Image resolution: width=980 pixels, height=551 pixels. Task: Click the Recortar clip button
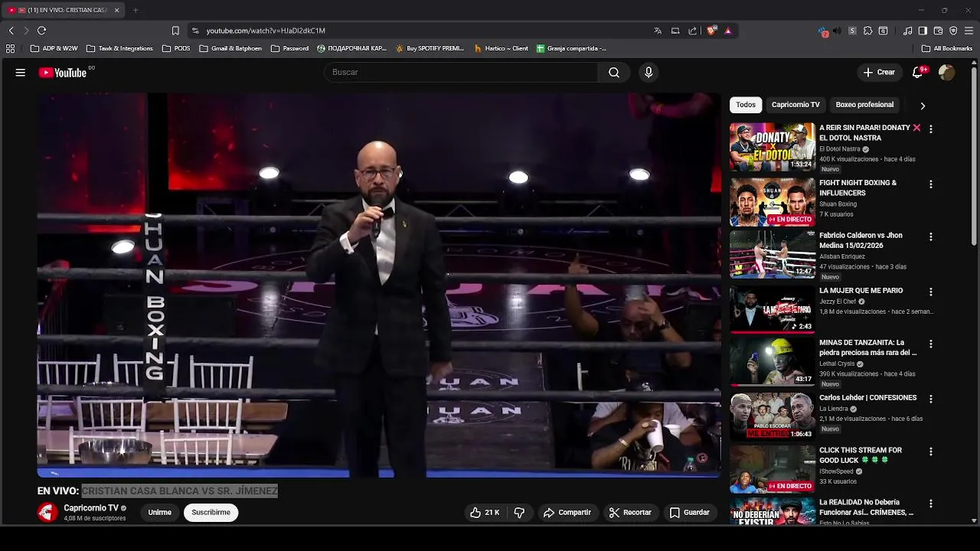pos(630,513)
